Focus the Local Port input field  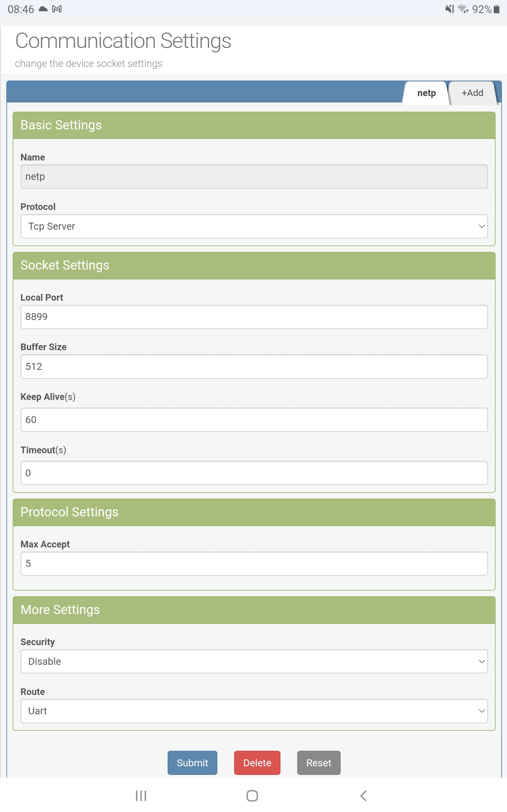[x=254, y=317]
